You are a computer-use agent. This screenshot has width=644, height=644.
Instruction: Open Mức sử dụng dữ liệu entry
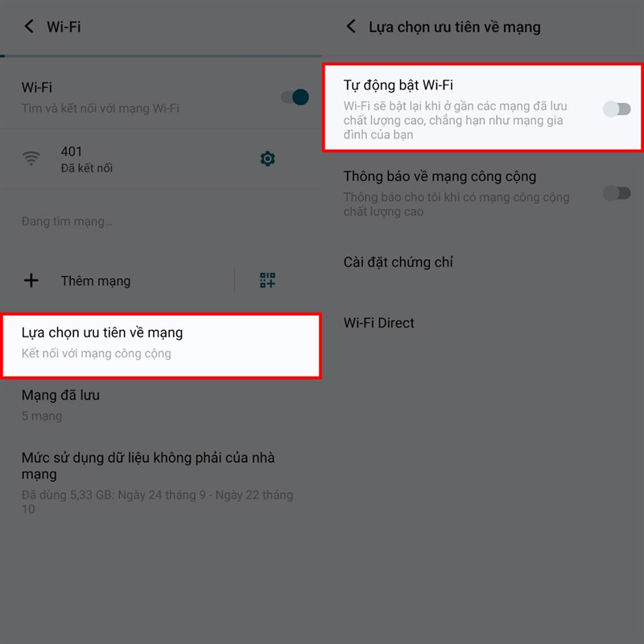[x=161, y=482]
